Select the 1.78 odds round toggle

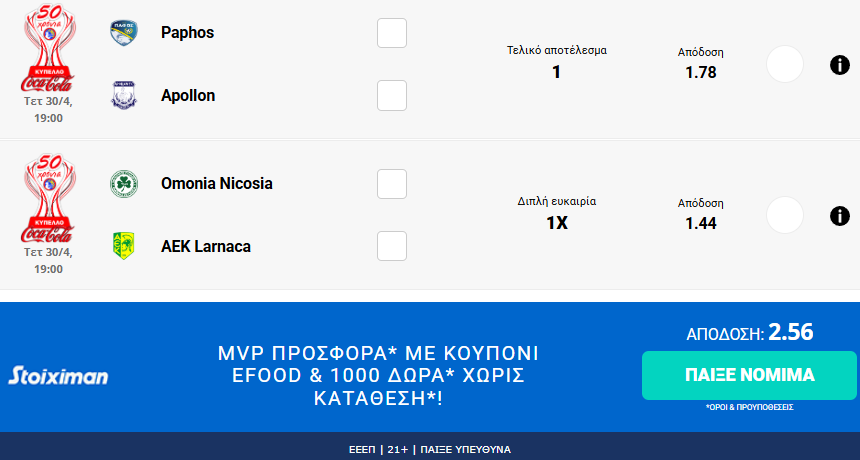pyautogui.click(x=785, y=65)
